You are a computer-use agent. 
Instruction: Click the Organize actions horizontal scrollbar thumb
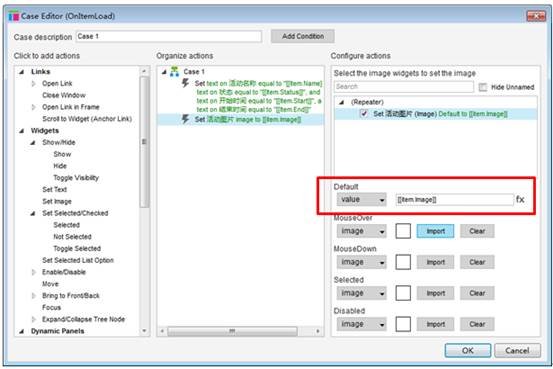[x=232, y=331]
